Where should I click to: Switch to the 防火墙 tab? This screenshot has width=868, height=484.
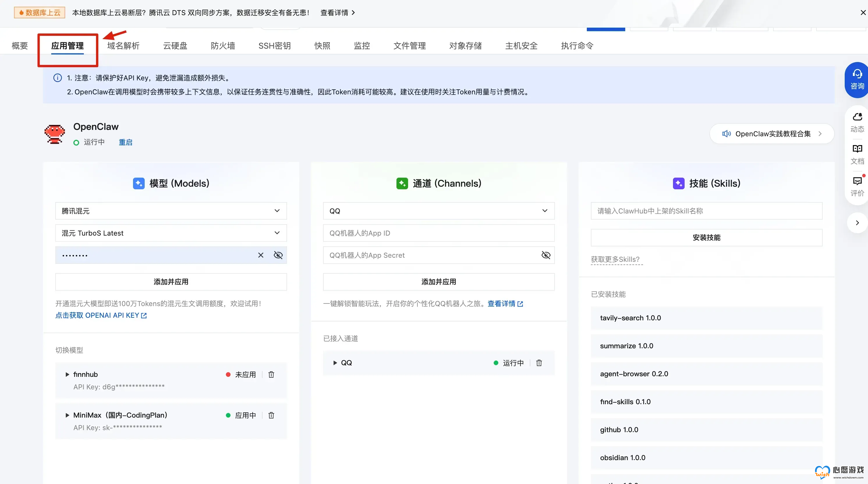point(223,46)
